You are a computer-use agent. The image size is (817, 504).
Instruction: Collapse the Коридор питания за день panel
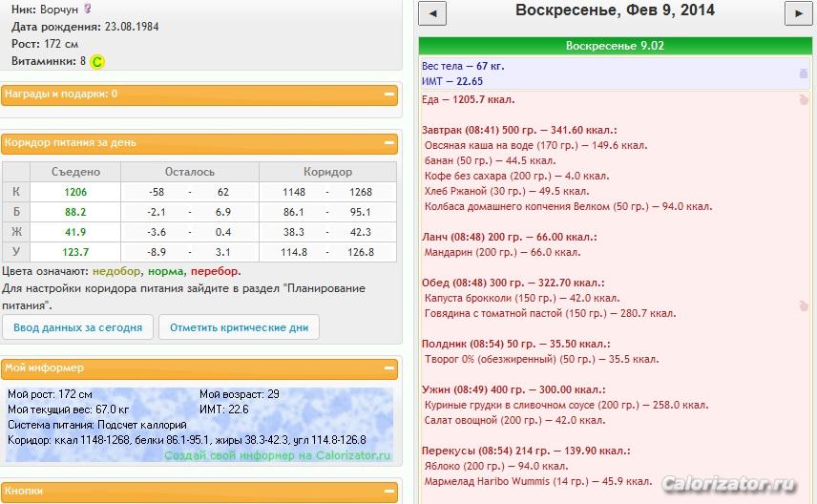388,143
